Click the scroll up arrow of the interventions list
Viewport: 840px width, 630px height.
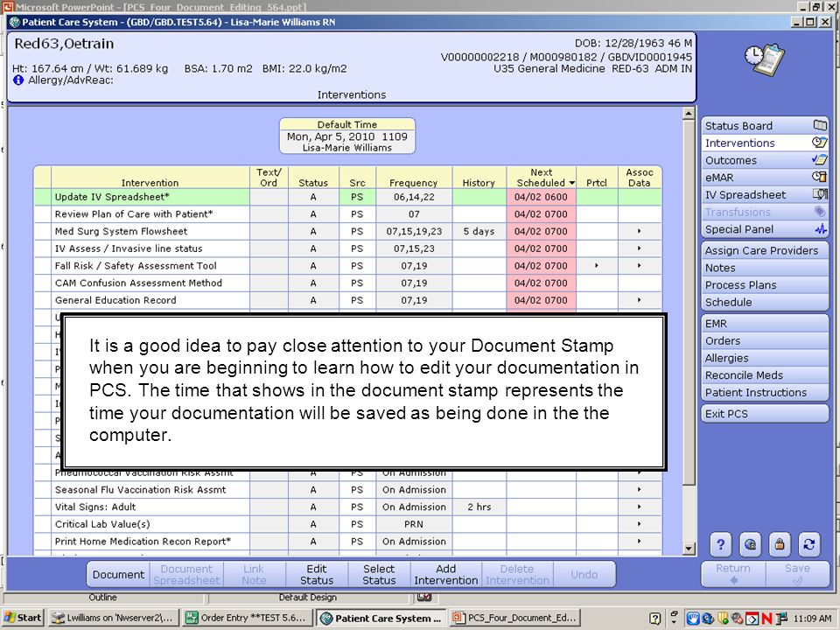point(689,113)
